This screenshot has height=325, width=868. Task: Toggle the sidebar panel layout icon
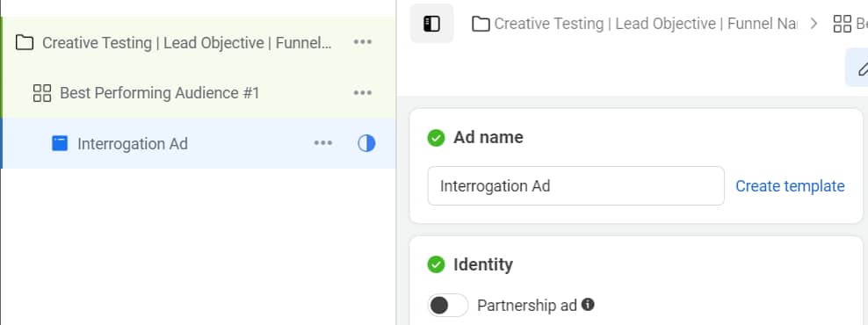tap(431, 24)
